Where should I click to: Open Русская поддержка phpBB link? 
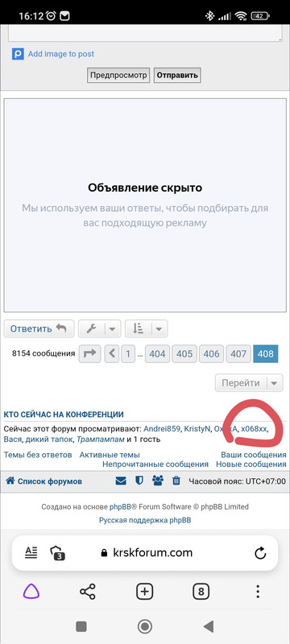[x=145, y=520]
